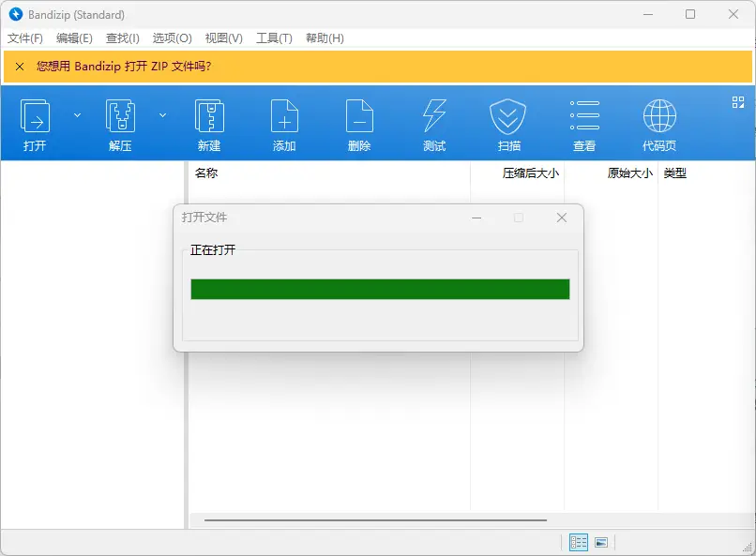Click the Bandizip logo in the title bar
The height and width of the screenshot is (556, 756).
pos(16,14)
